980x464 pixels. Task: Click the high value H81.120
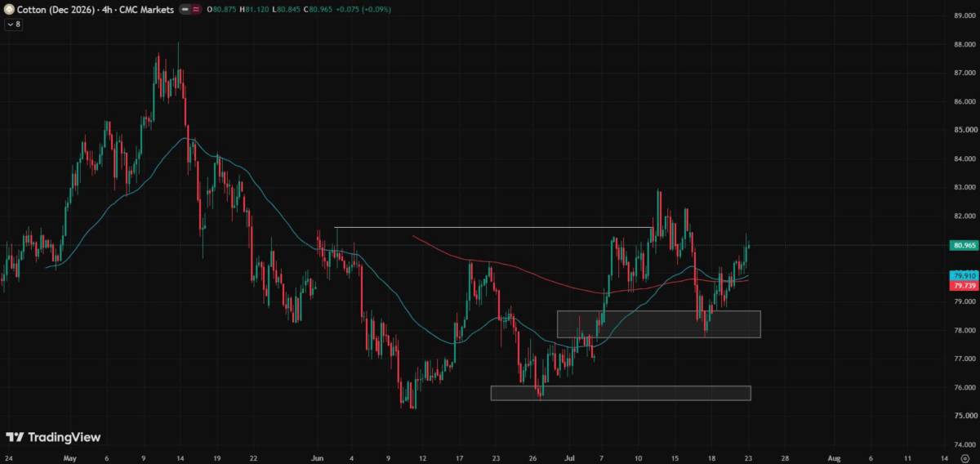coord(256,9)
